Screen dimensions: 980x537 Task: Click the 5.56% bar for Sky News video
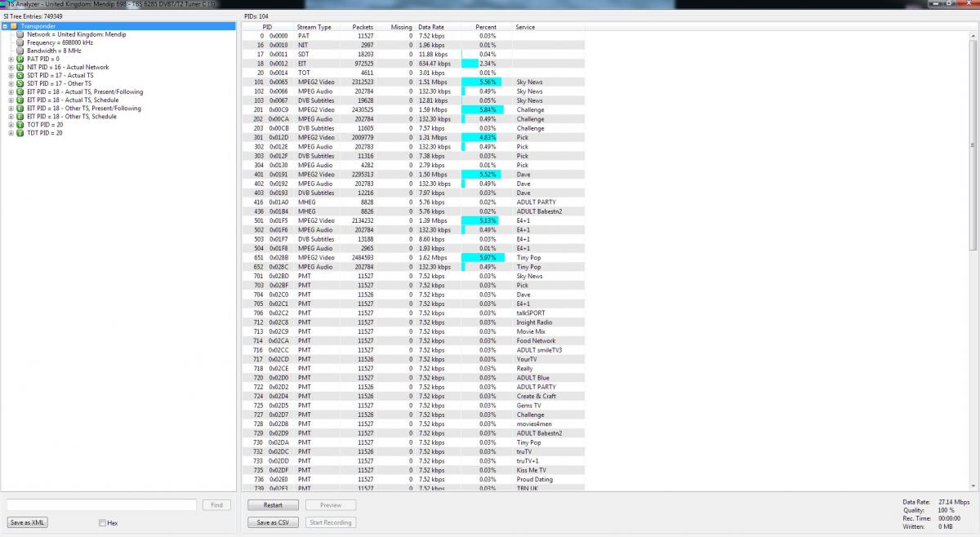[482, 82]
